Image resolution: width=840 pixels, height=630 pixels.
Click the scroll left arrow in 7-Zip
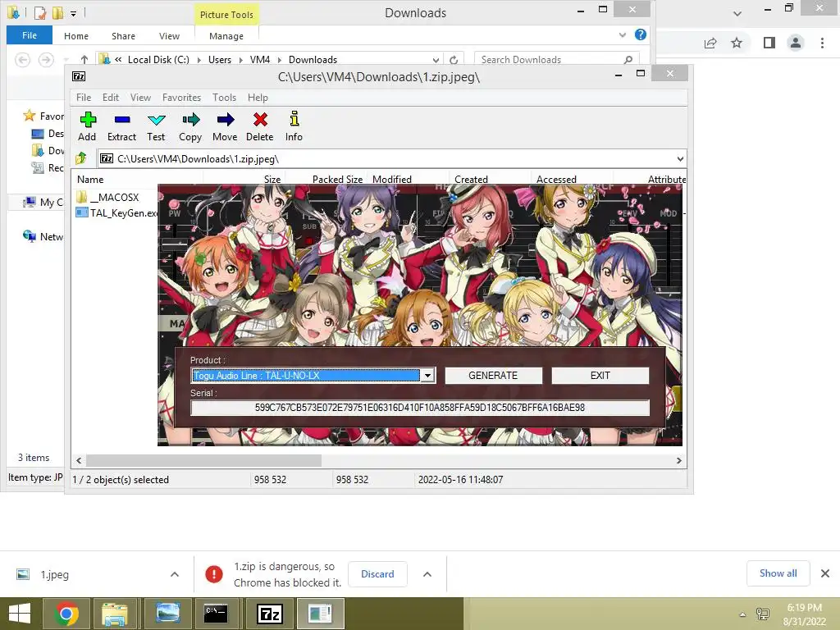(x=80, y=461)
